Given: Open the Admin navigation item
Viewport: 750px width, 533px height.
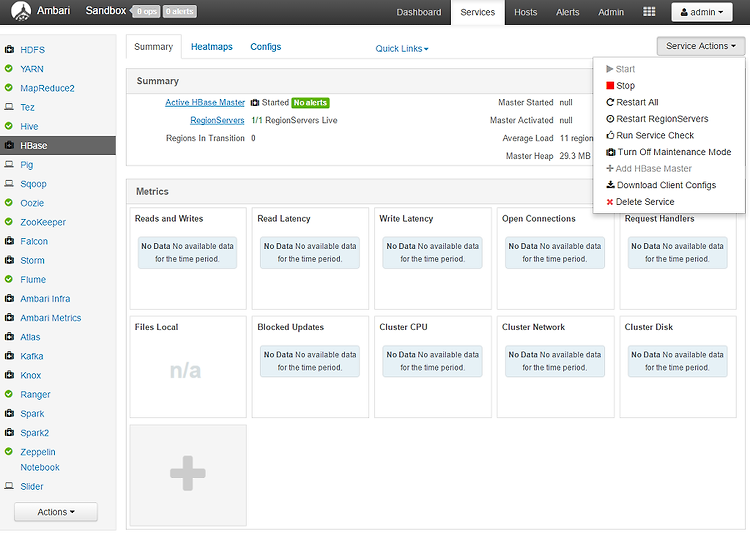Looking at the screenshot, I should 611,12.
